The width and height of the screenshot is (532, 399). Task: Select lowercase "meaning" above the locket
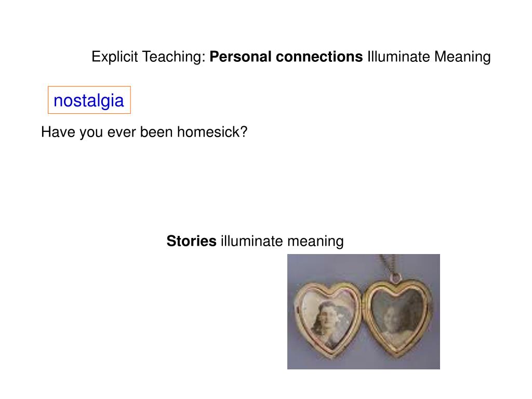click(315, 241)
